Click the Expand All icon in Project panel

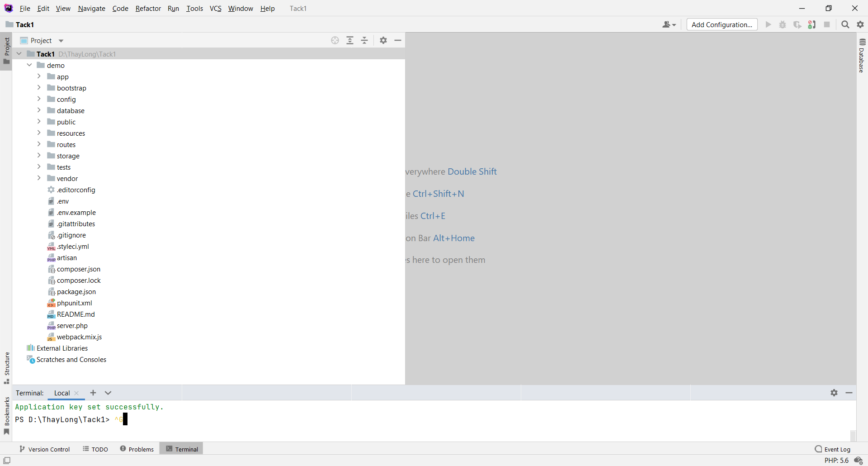click(x=350, y=40)
